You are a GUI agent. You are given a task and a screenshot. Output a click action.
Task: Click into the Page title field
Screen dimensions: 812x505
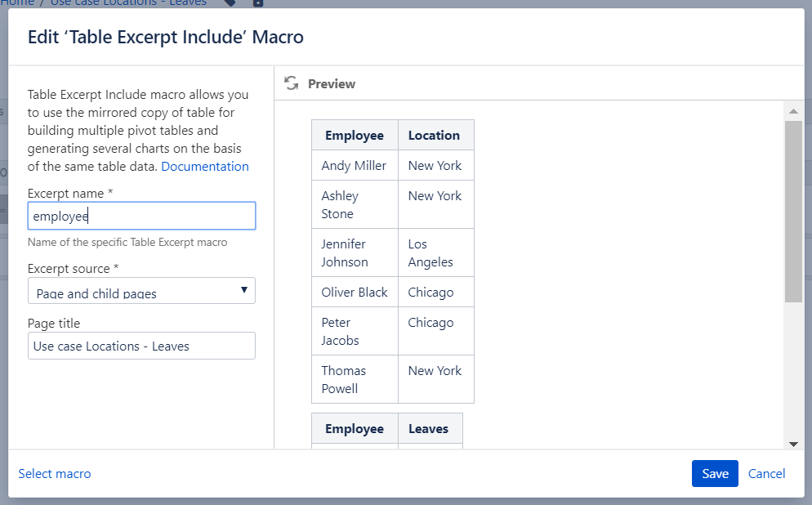[x=141, y=346]
